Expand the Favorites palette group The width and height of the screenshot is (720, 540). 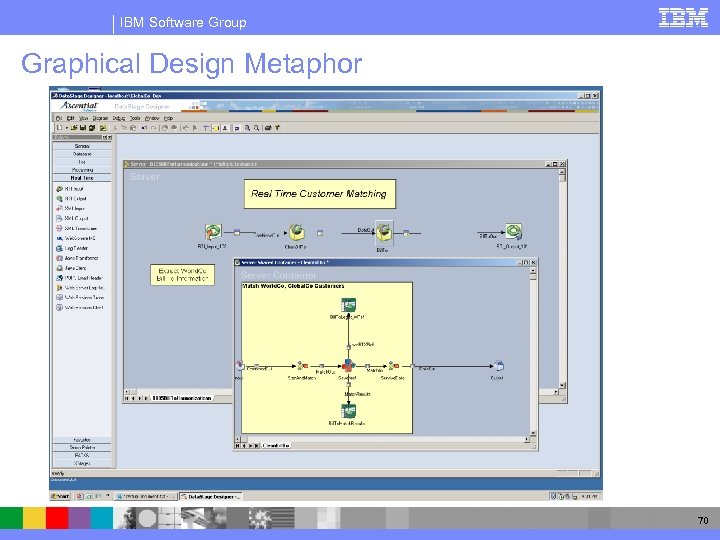(x=82, y=440)
